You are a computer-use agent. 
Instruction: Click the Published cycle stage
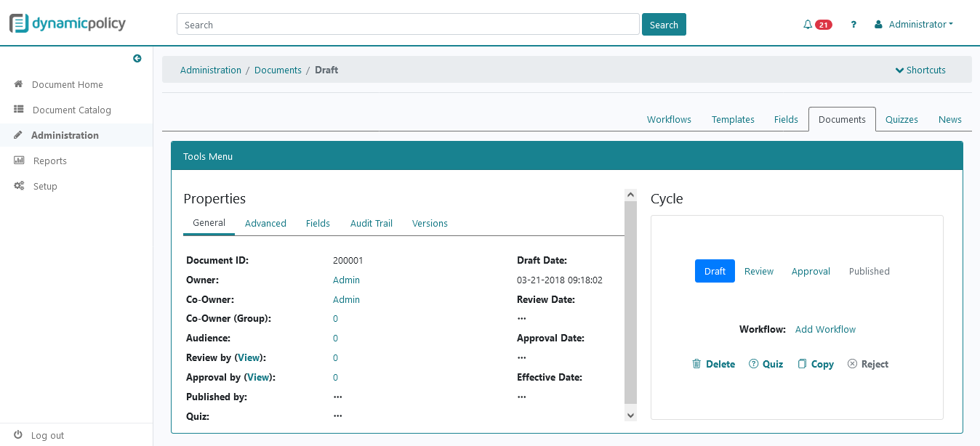tap(869, 271)
